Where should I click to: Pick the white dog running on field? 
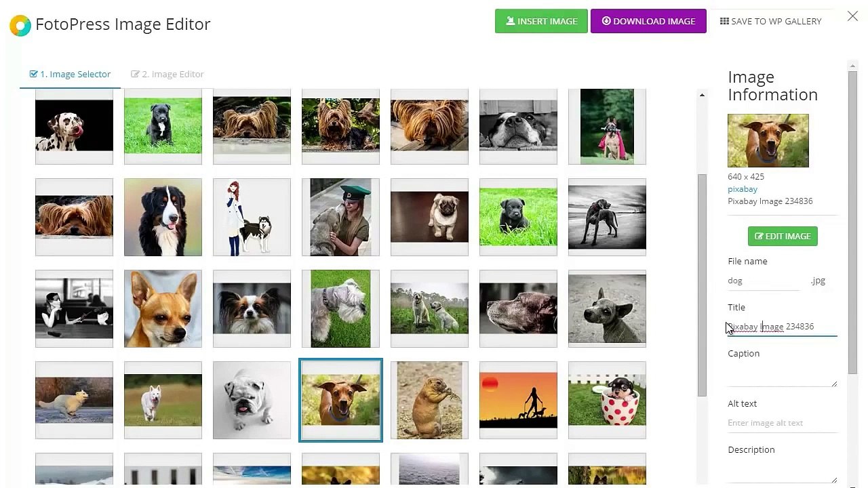(163, 400)
